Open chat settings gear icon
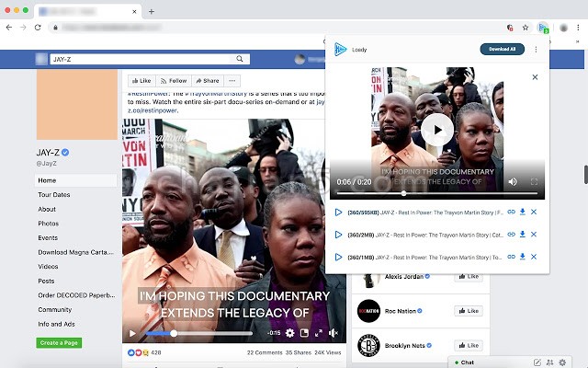This screenshot has width=588, height=368. (562, 362)
